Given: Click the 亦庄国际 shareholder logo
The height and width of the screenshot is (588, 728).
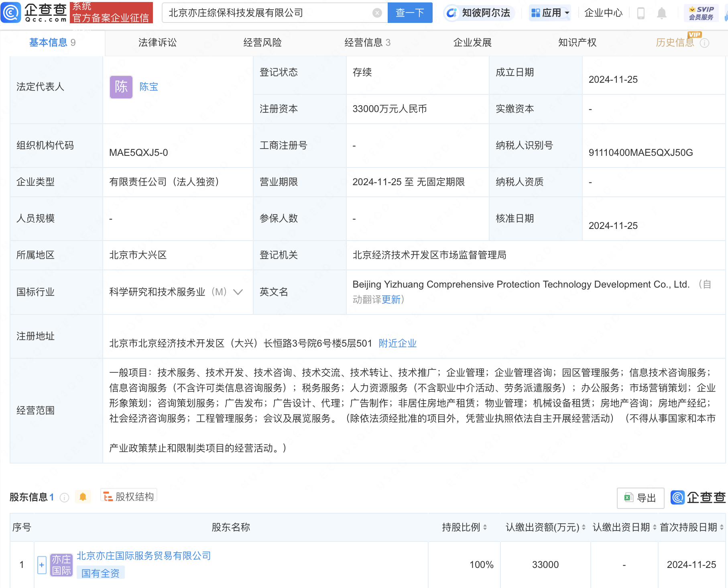Looking at the screenshot, I should 61,565.
